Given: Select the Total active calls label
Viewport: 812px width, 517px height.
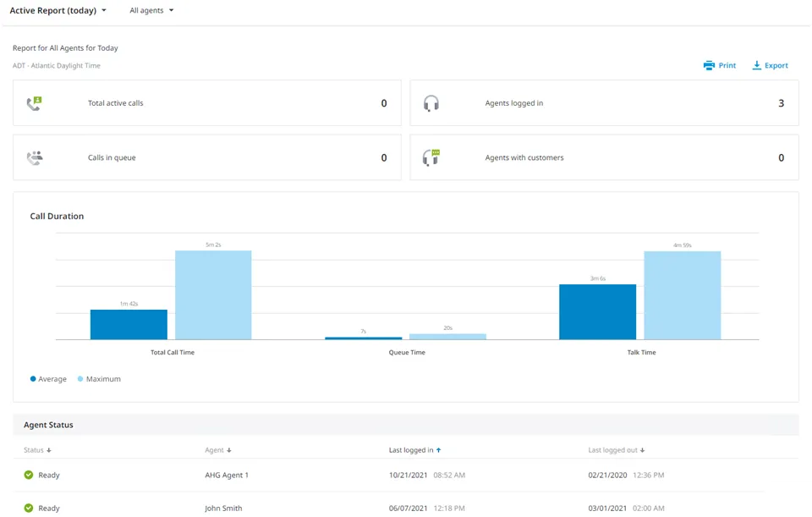Looking at the screenshot, I should [x=116, y=103].
